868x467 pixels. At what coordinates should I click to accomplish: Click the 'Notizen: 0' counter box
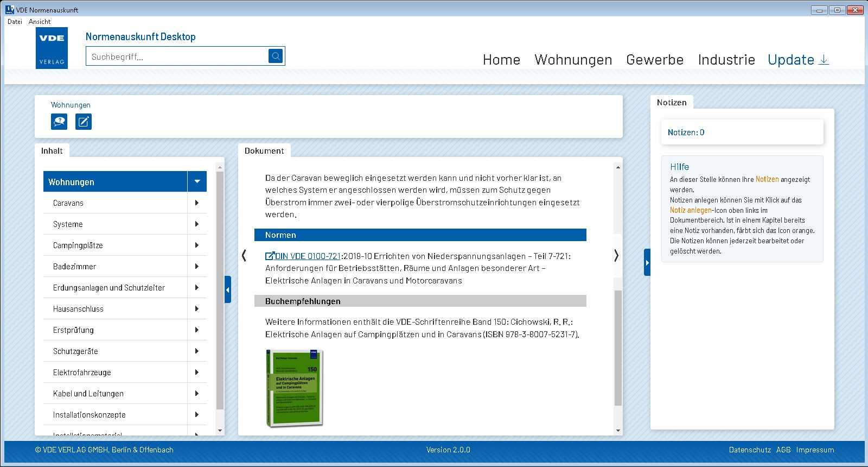(x=742, y=132)
